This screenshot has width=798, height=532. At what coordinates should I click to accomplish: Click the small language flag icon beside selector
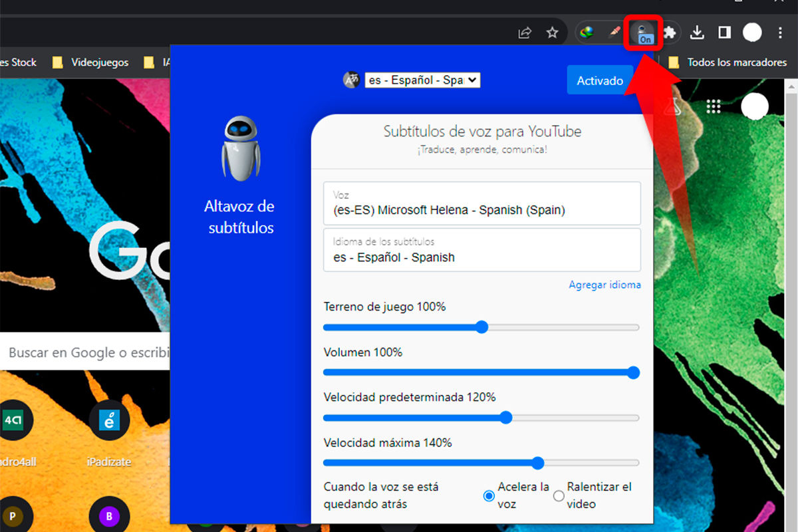point(352,80)
